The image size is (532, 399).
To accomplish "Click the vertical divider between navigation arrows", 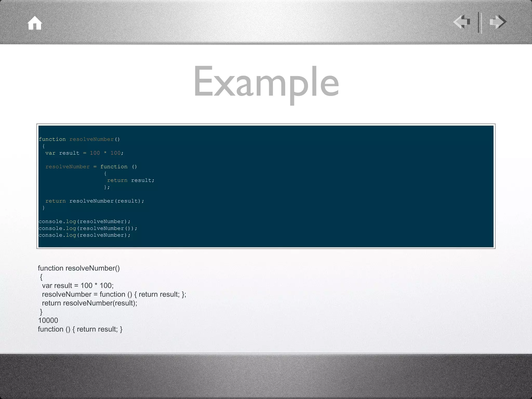I will [x=480, y=23].
